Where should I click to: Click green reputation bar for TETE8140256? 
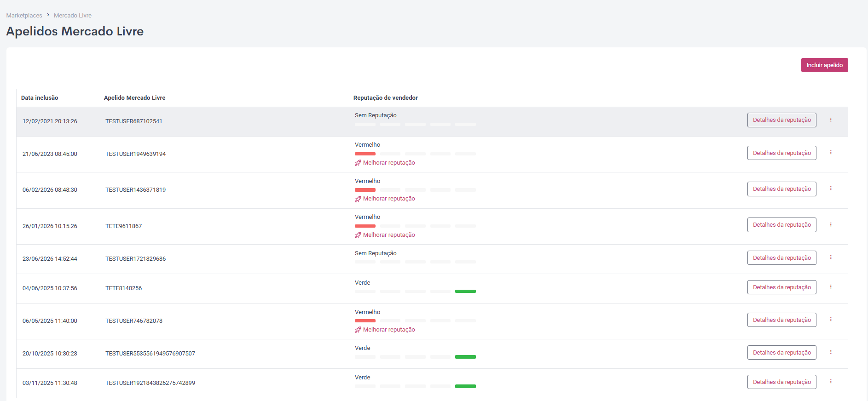[465, 292]
